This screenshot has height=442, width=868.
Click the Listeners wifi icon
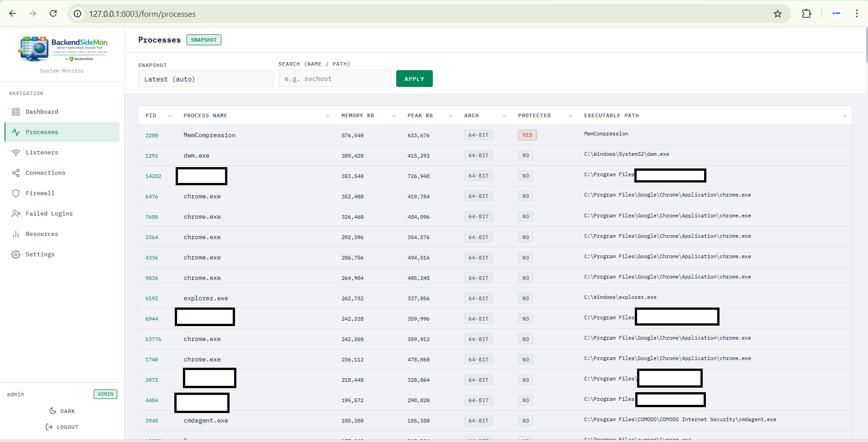[x=16, y=153]
